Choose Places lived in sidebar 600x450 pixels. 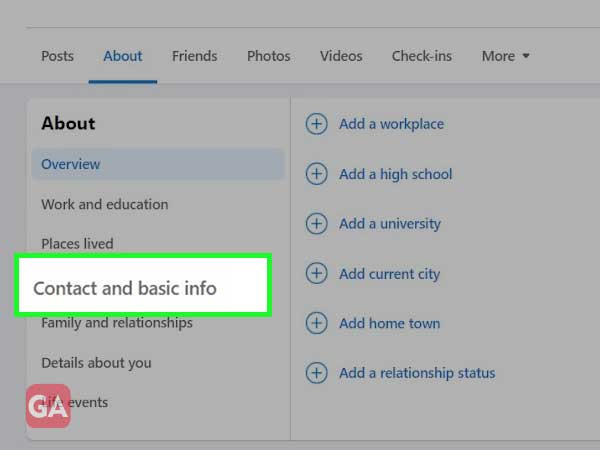coord(77,244)
